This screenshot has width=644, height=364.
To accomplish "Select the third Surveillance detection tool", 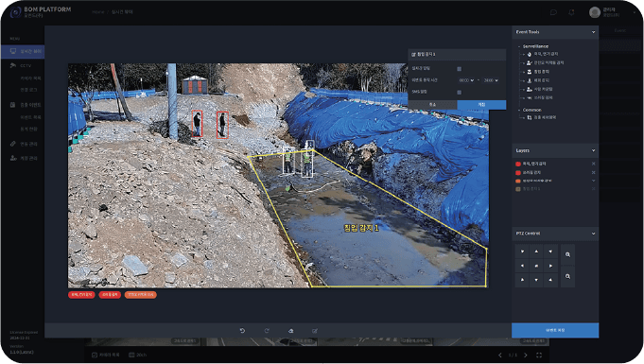I will 538,72.
